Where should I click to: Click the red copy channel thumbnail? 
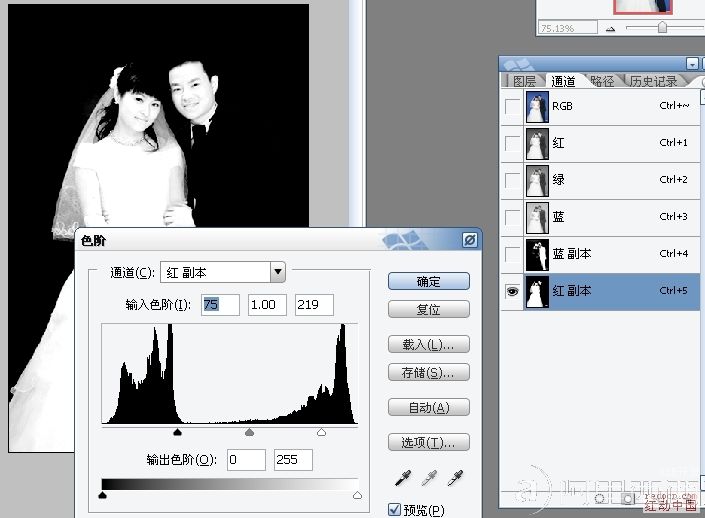pyautogui.click(x=537, y=291)
